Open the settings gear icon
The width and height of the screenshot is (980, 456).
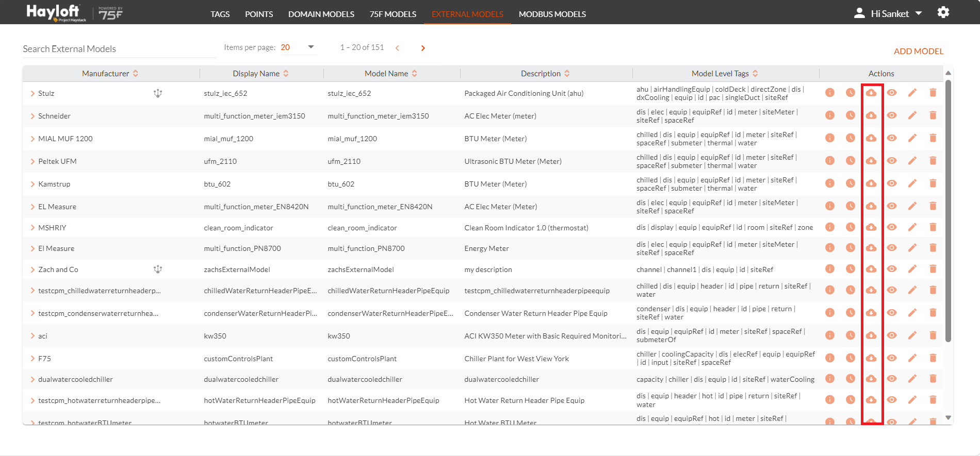943,12
